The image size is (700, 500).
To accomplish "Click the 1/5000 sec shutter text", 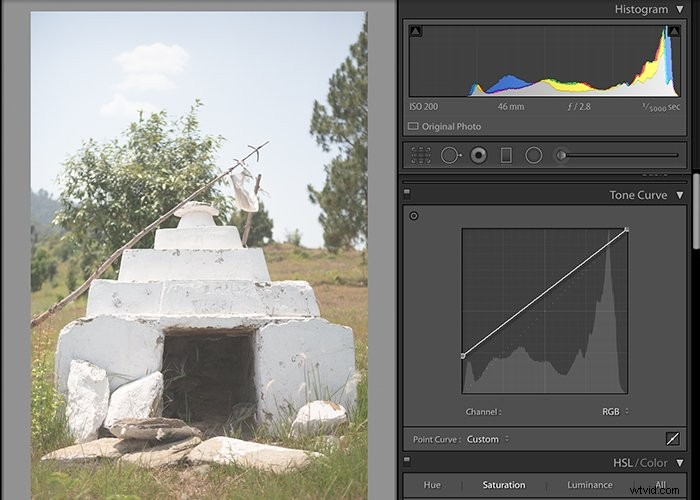I will (661, 107).
